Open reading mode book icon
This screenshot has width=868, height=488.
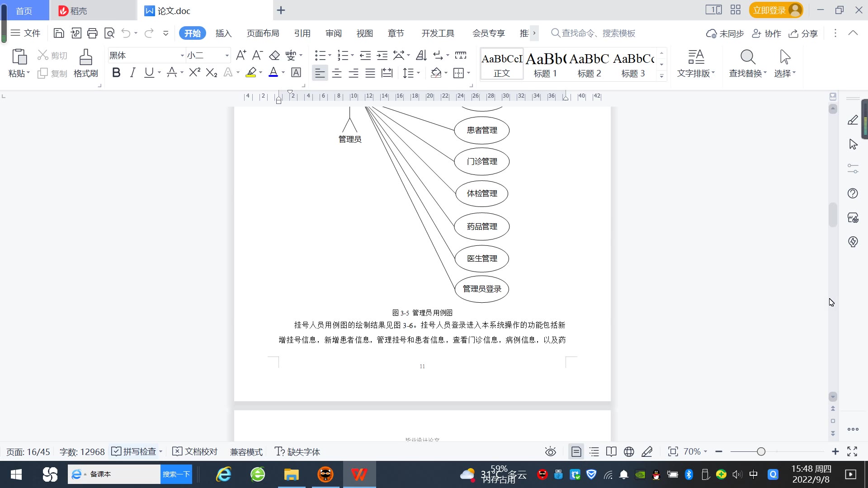point(611,451)
